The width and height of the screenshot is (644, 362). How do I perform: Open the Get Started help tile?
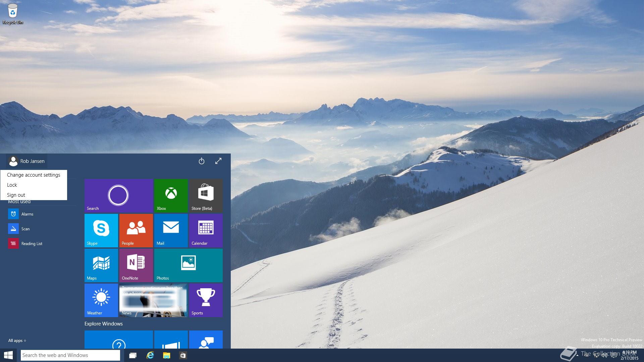click(x=119, y=340)
